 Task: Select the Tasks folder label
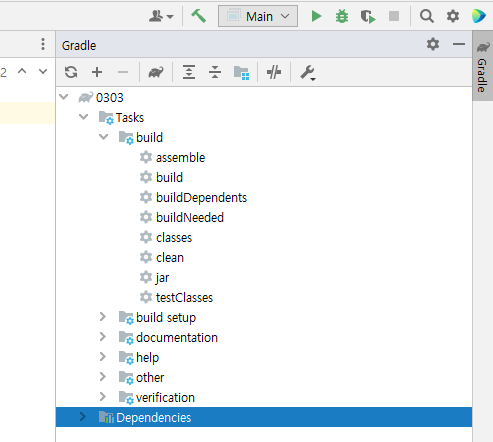tap(130, 118)
